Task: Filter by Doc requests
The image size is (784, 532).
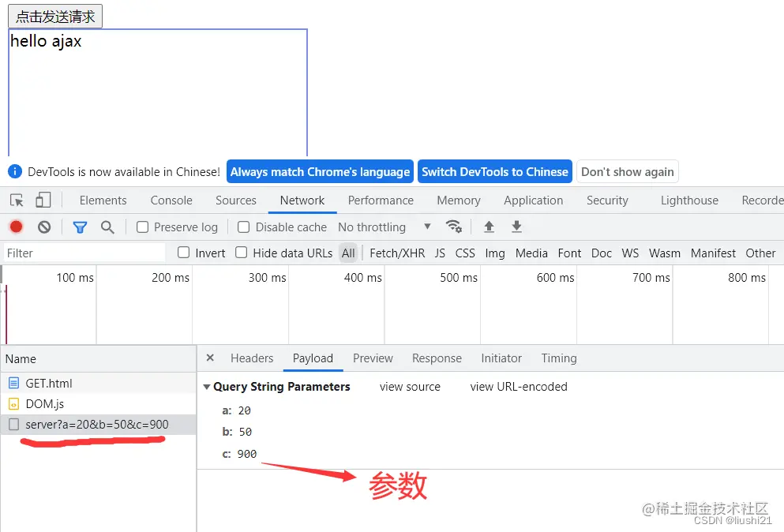Action: pos(601,253)
